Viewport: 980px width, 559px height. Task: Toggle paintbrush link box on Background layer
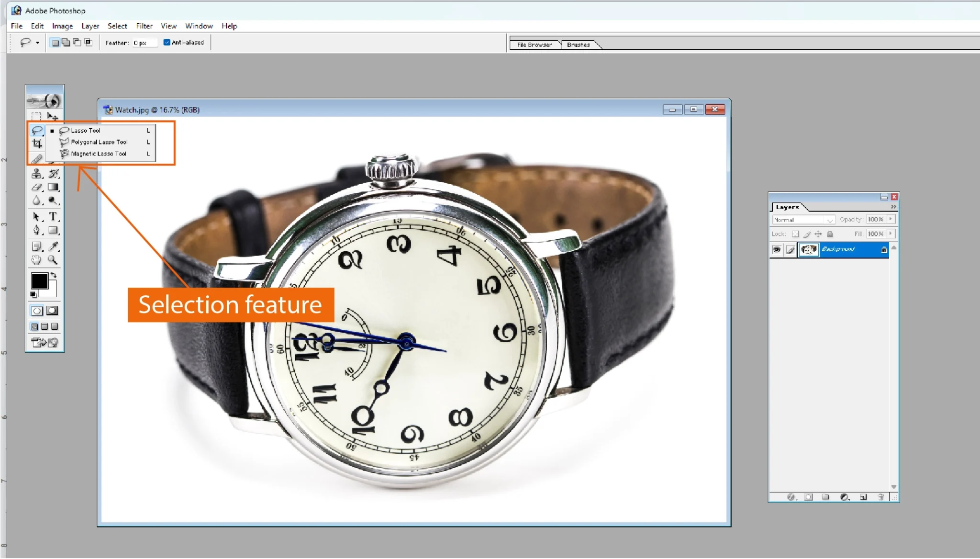(790, 249)
